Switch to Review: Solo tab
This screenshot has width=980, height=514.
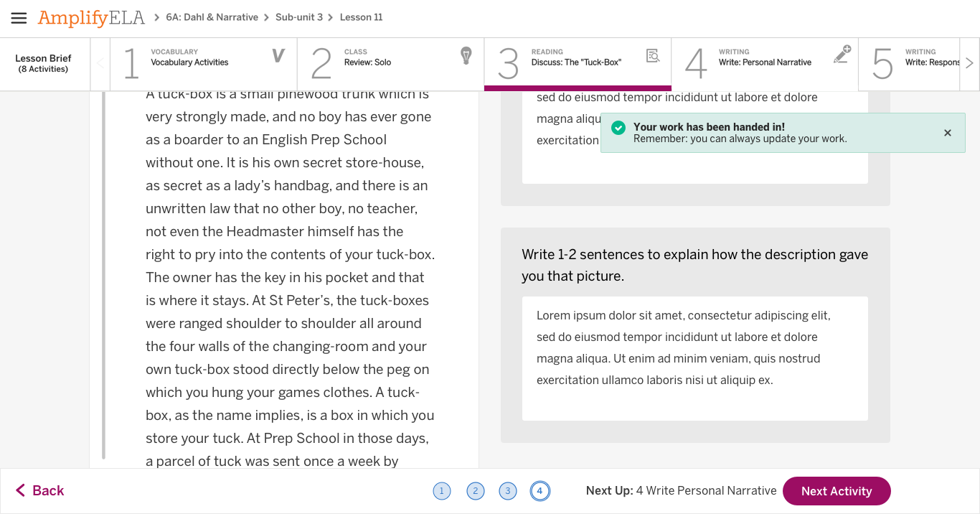coord(390,64)
